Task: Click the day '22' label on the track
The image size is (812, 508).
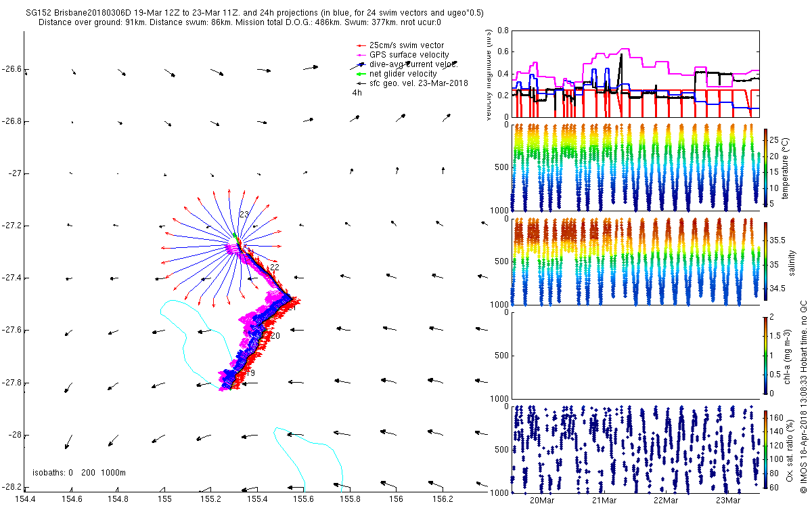Action: [275, 268]
